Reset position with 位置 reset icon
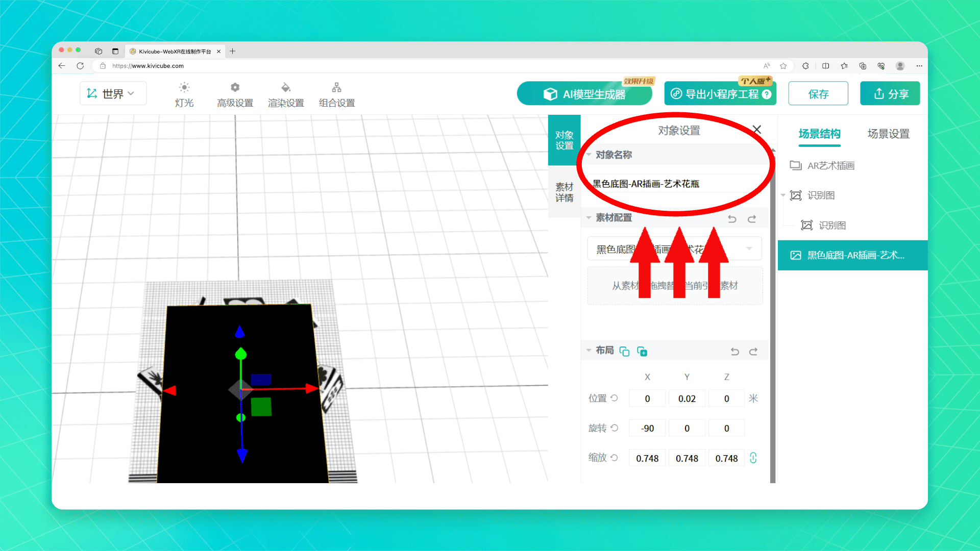Viewport: 980px width, 551px height. point(615,398)
